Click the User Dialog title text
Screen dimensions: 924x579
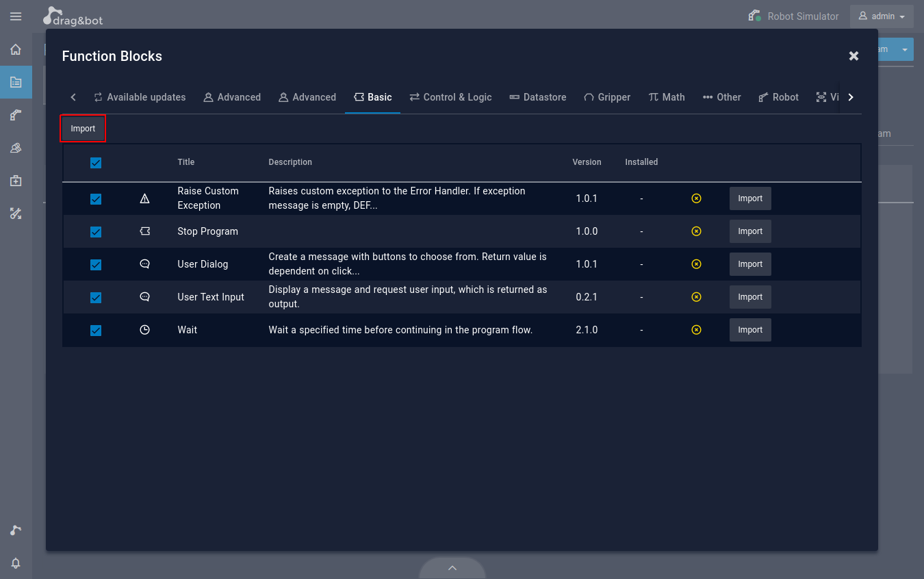pos(203,264)
